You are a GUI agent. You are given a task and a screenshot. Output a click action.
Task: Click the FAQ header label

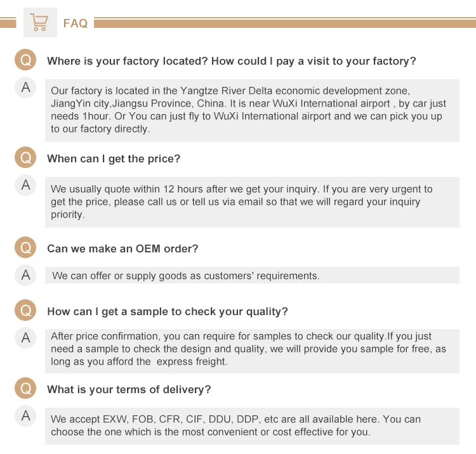click(x=75, y=23)
